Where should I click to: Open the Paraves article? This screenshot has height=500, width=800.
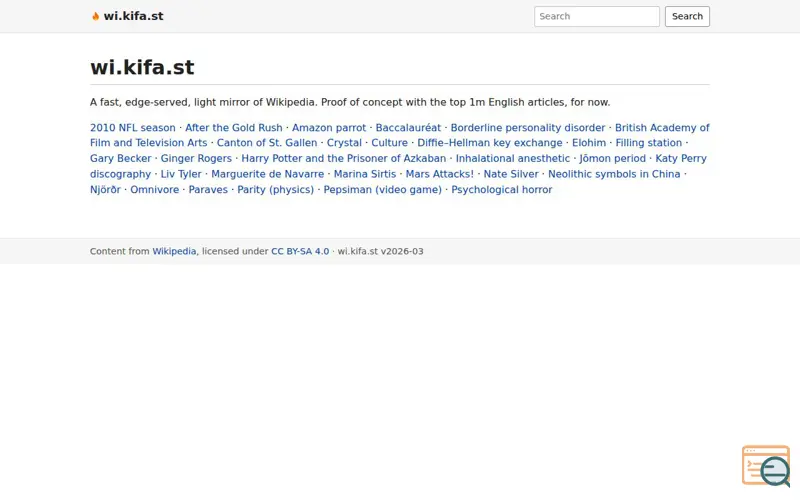[x=208, y=190]
